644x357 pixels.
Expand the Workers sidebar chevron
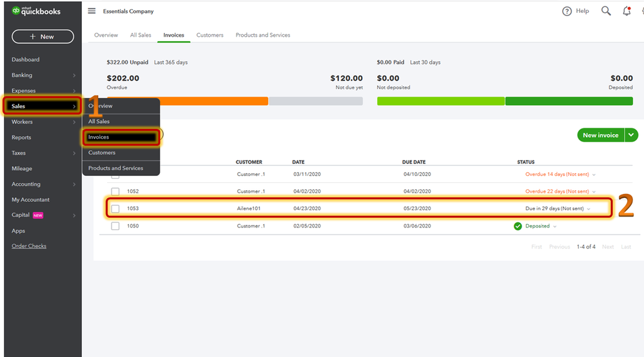(x=74, y=122)
